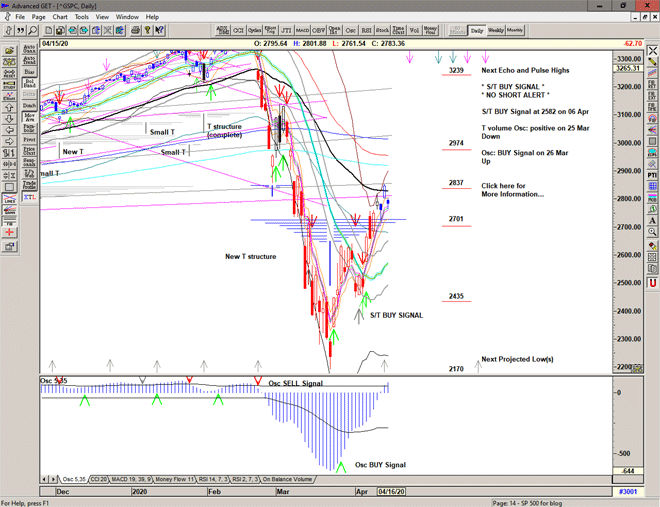This screenshot has width=660, height=507.
Task: Click the Auto Gann study button
Action: pos(29,47)
